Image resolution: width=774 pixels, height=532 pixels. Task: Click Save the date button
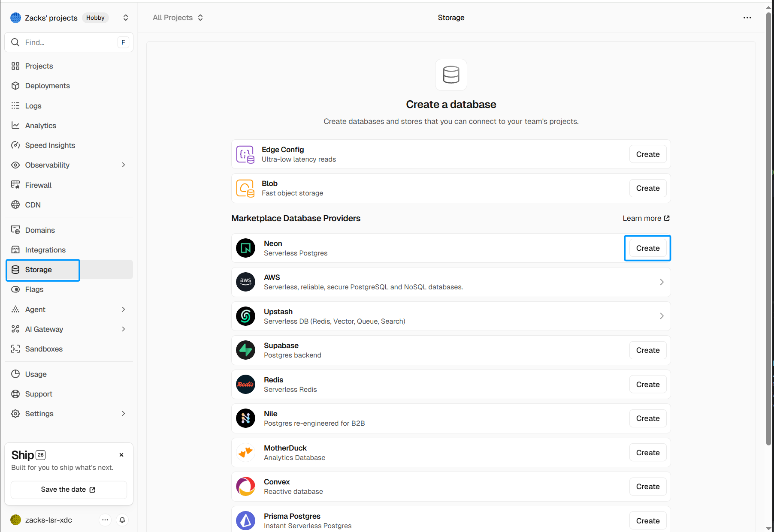[x=69, y=490]
